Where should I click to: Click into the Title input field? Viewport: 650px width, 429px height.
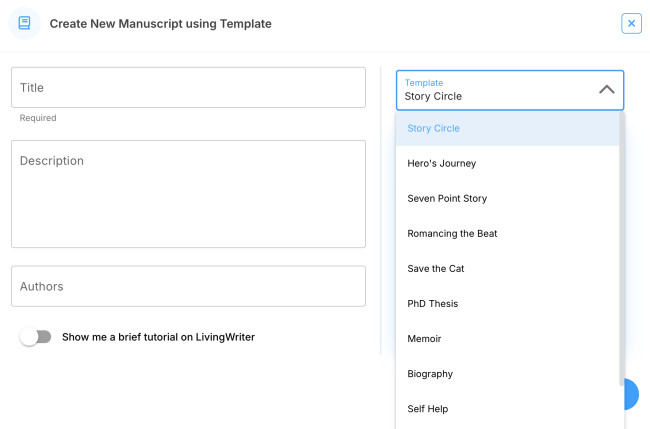point(188,88)
